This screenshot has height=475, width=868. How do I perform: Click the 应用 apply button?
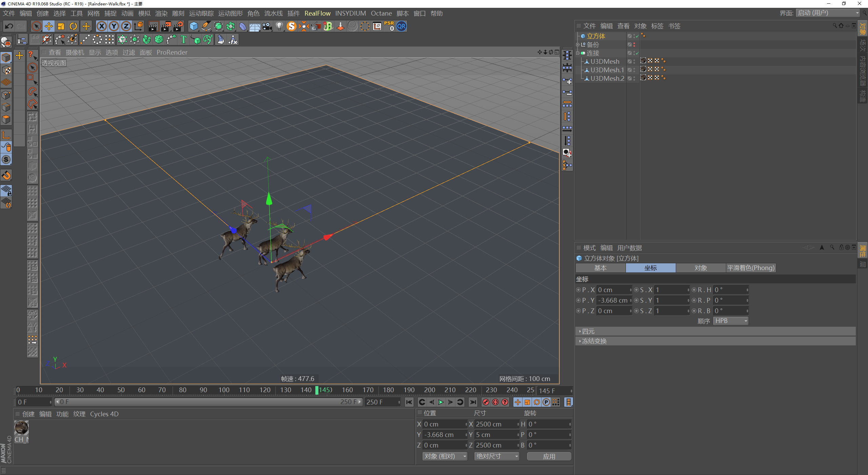[549, 456]
